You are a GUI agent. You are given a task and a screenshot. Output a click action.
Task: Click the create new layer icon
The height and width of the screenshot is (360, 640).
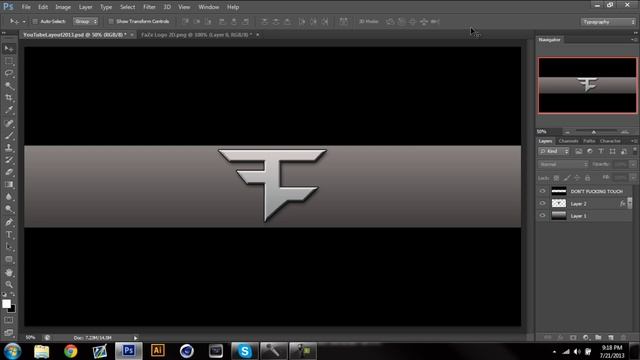pos(611,338)
